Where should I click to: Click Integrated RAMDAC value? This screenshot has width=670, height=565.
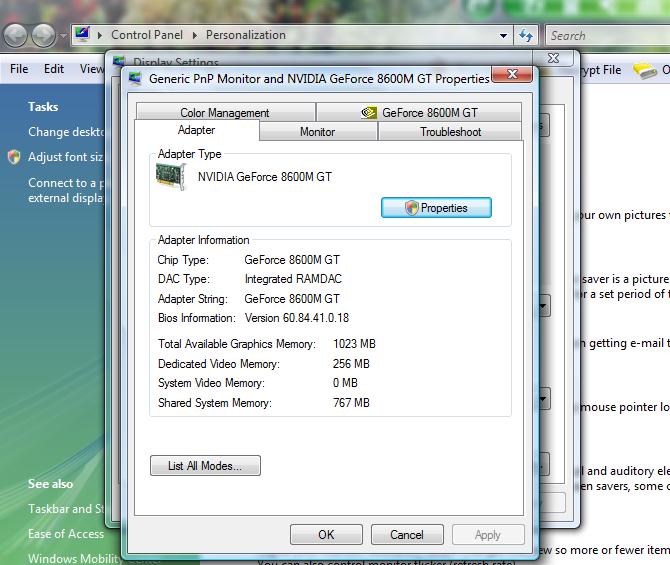pos(293,279)
